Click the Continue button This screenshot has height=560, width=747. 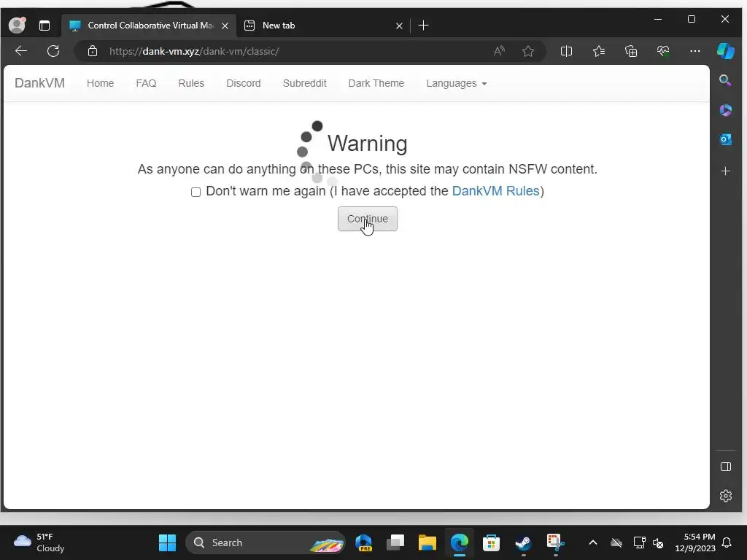coord(368,219)
